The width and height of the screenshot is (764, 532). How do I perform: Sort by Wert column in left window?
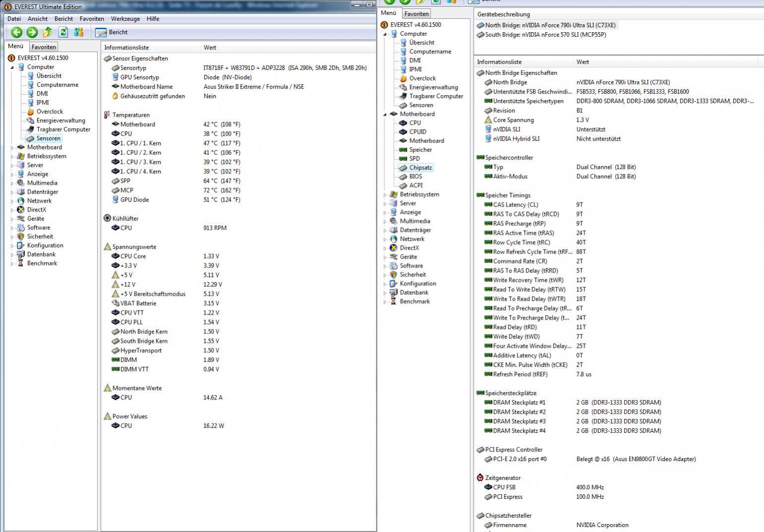click(x=288, y=48)
